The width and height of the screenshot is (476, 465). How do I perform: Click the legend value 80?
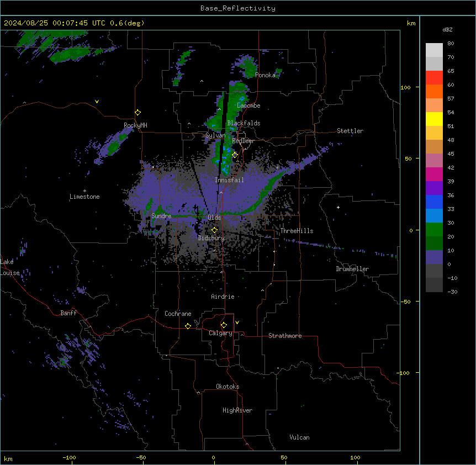(451, 44)
